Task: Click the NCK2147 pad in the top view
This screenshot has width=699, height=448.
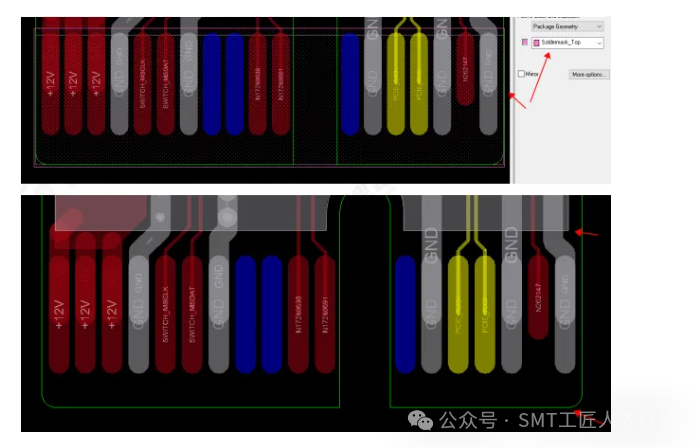Action: point(465,68)
